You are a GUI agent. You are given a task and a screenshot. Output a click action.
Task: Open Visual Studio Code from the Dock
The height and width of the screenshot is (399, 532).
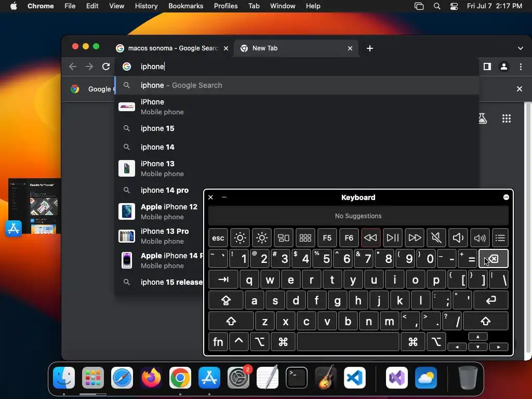click(354, 378)
